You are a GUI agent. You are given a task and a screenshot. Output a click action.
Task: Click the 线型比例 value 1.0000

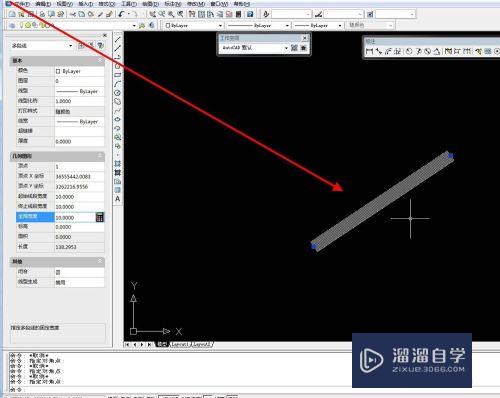(79, 101)
